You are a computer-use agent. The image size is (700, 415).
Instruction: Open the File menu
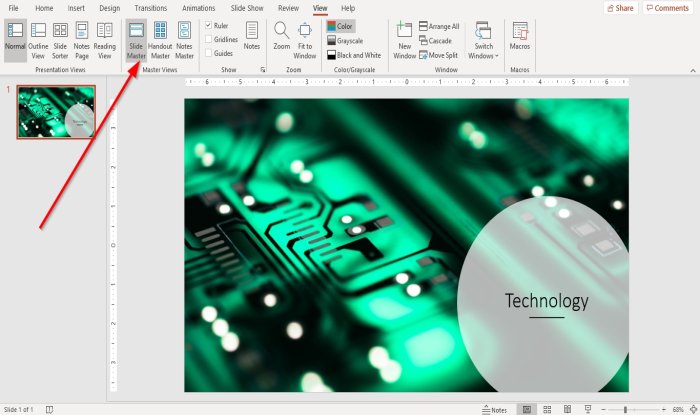[13, 8]
